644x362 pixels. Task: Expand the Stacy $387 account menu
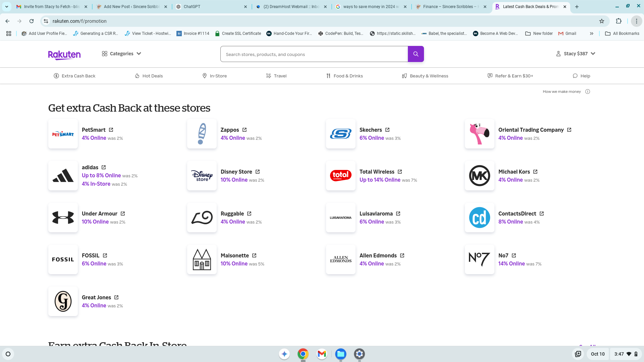coord(576,54)
